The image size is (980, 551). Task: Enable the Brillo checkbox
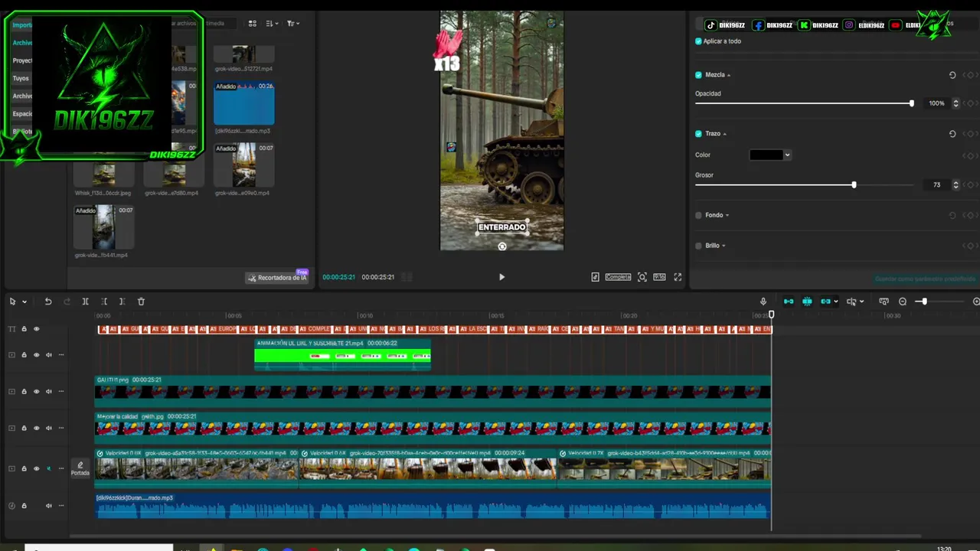(698, 246)
